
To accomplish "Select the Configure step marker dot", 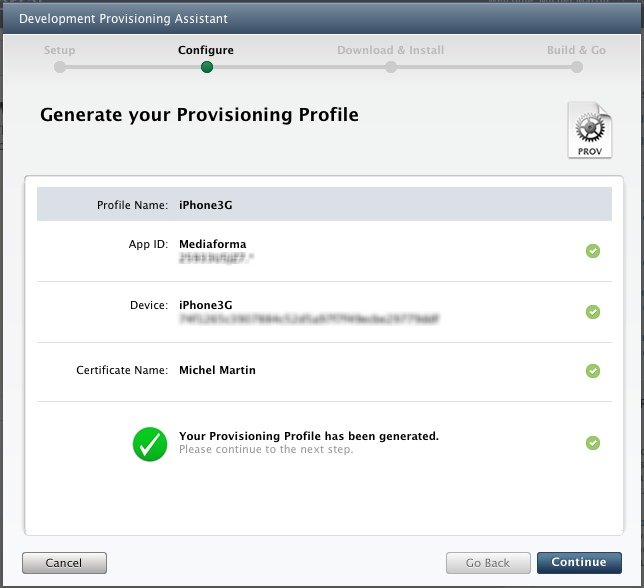I will pos(206,68).
